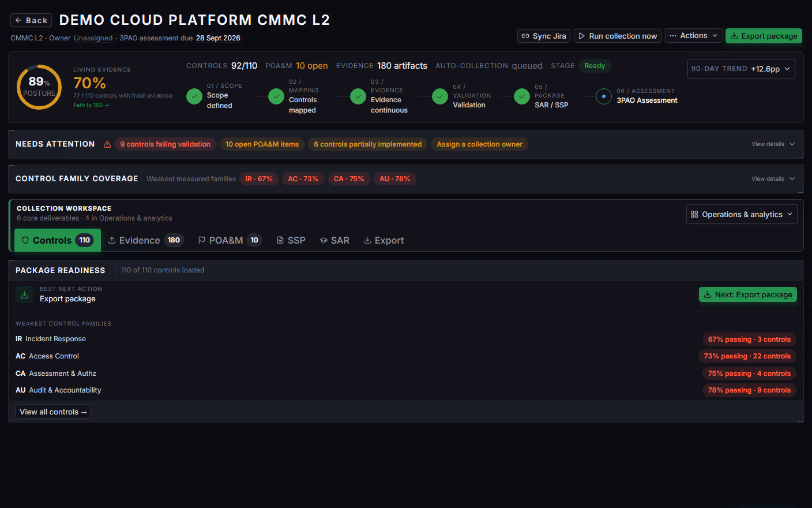Screen dimensions: 812x508
Task: Click the CA · 75% family chip
Action: 349,179
